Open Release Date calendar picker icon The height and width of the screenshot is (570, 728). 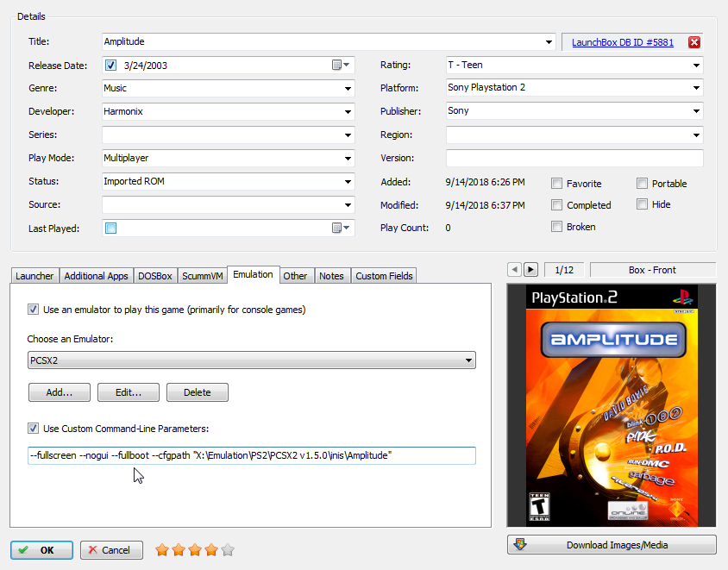click(x=341, y=65)
